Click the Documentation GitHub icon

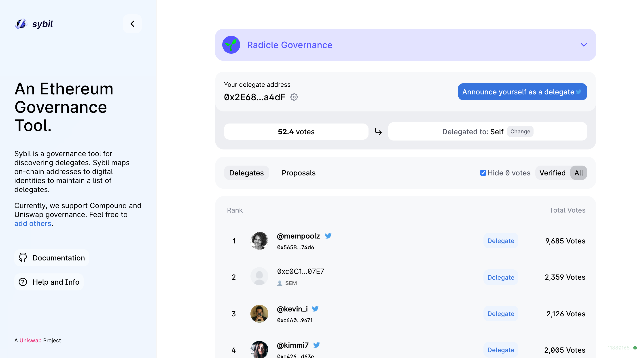23,258
